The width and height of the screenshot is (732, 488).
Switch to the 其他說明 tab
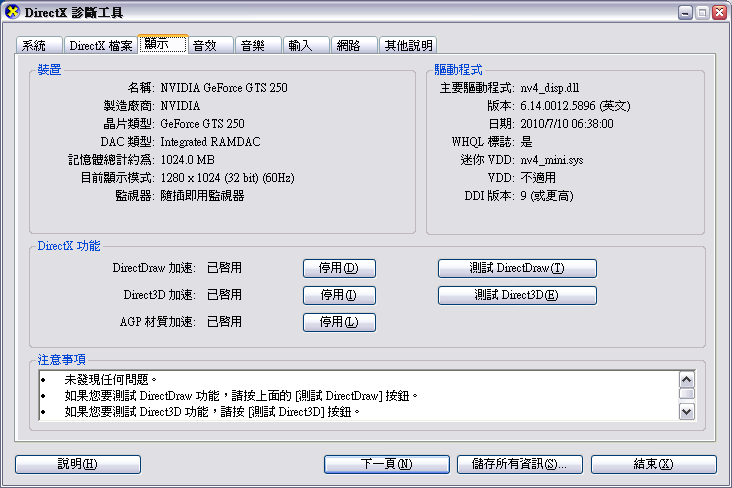408,45
